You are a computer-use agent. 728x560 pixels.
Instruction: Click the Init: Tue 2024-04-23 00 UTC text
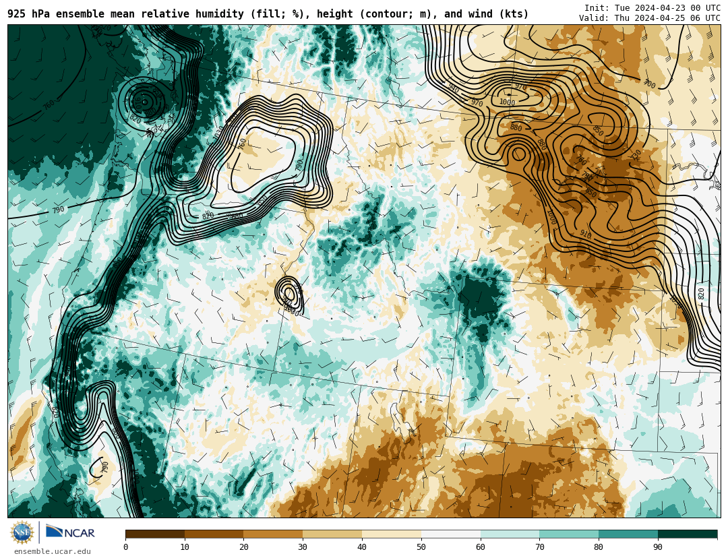pos(653,8)
